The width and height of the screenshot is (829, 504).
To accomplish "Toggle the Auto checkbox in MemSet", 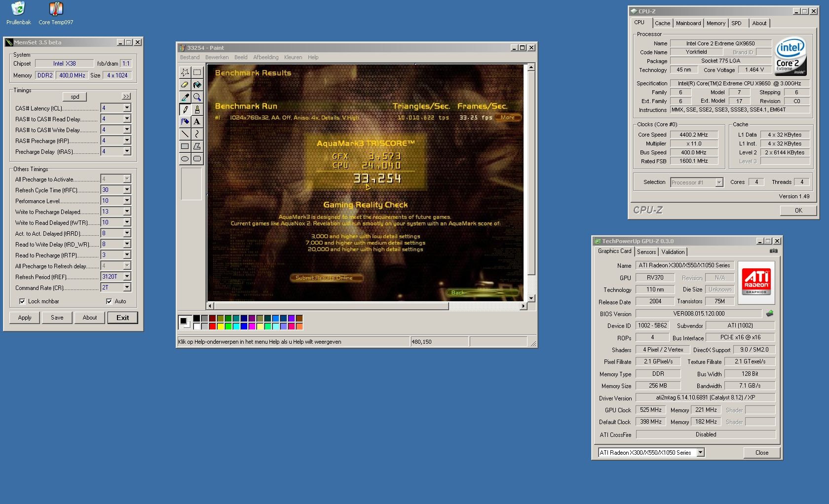I will point(109,301).
